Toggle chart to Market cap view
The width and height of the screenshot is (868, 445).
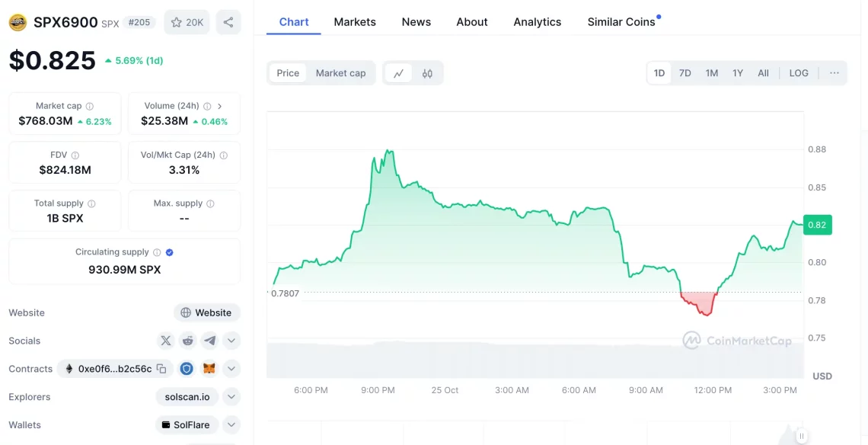(340, 73)
